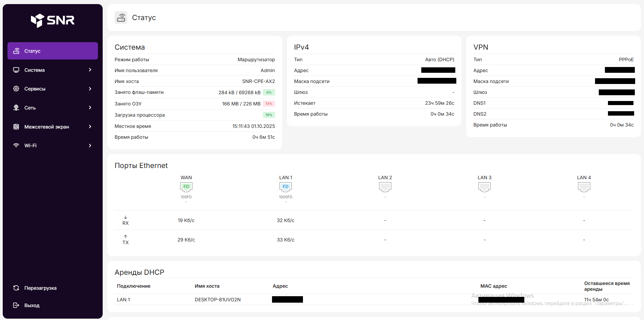Open Межсетевой экран menu section
The width and height of the screenshot is (644, 320).
tap(47, 127)
